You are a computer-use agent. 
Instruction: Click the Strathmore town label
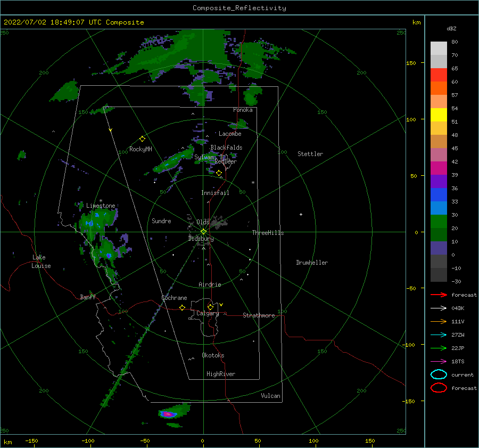[x=259, y=315]
